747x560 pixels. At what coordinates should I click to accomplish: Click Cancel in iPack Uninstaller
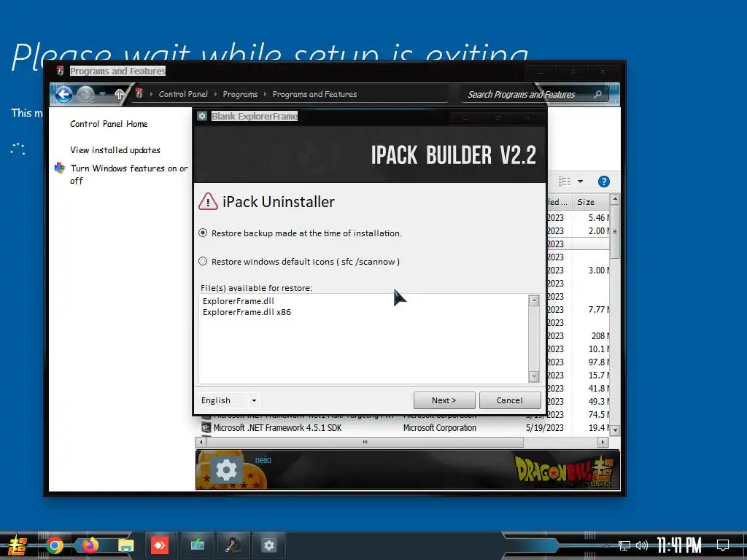pos(510,400)
